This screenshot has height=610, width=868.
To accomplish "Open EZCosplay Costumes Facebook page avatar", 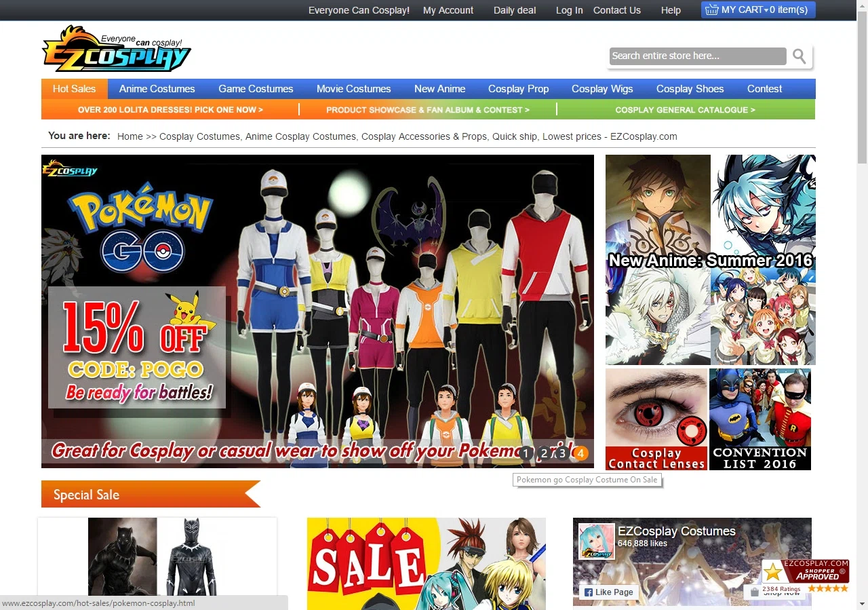I will [597, 541].
